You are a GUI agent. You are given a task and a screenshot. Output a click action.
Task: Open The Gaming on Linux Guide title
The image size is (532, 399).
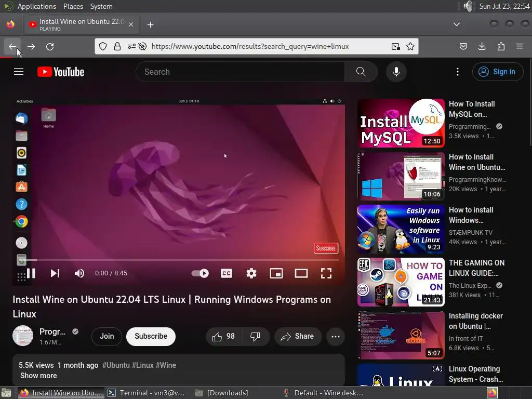pos(476,268)
